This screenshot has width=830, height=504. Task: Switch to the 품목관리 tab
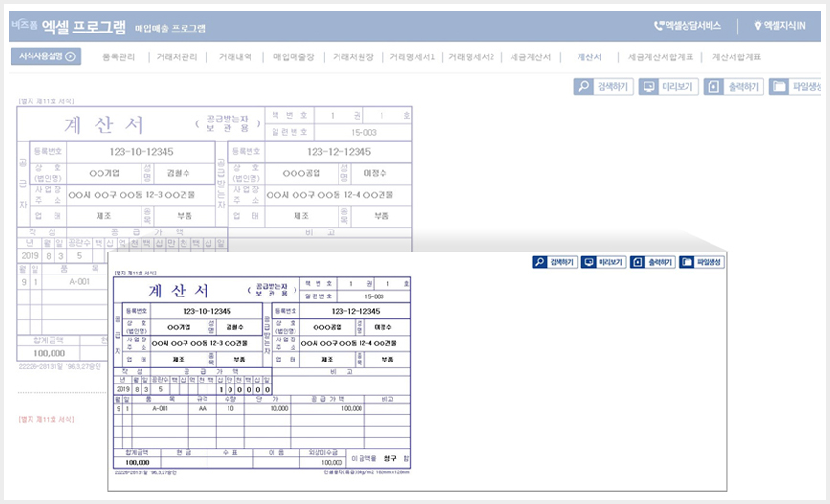[119, 56]
